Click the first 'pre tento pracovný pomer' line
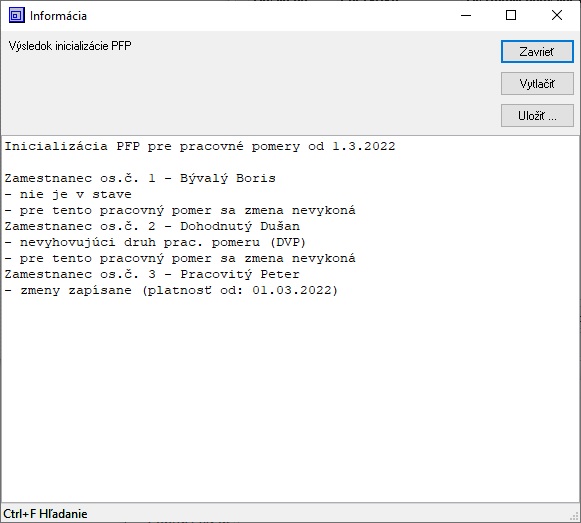The height and width of the screenshot is (523, 581). (x=180, y=210)
